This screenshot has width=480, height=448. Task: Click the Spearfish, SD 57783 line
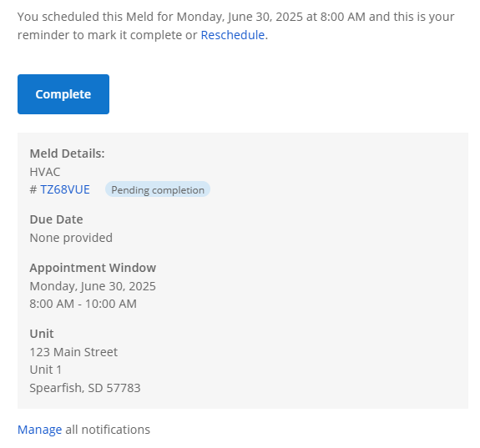(x=85, y=388)
